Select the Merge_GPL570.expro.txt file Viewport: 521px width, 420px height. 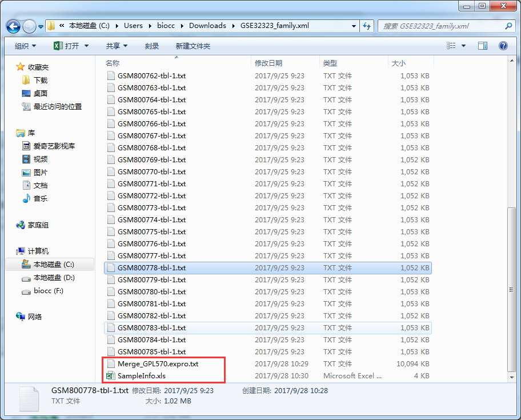158,364
